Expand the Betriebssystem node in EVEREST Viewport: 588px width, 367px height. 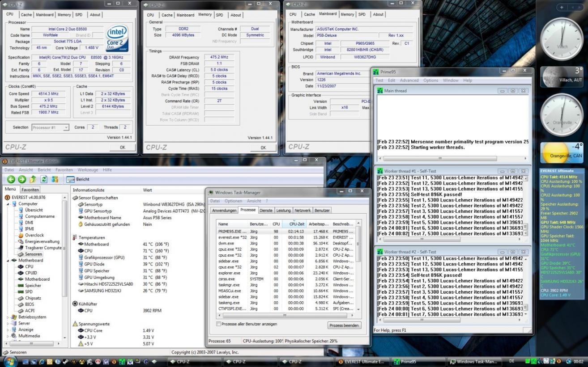tap(9, 317)
